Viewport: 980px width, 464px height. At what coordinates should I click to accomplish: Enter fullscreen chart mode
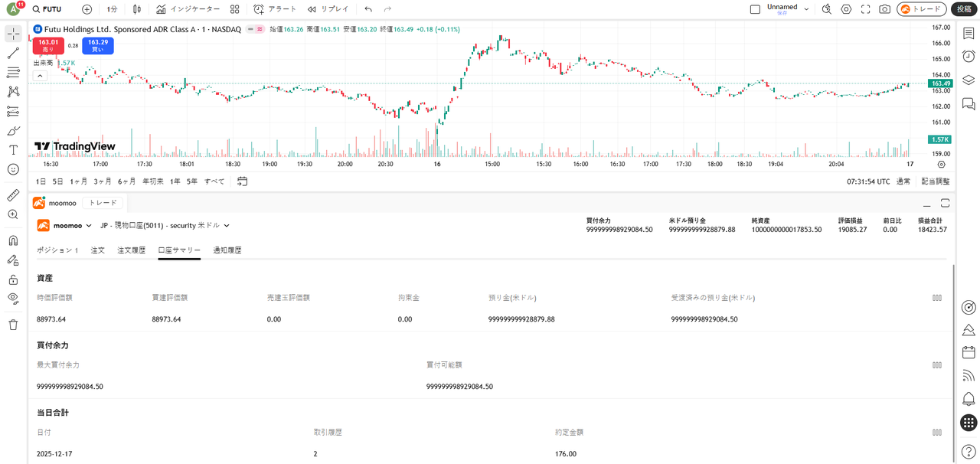[865, 9]
